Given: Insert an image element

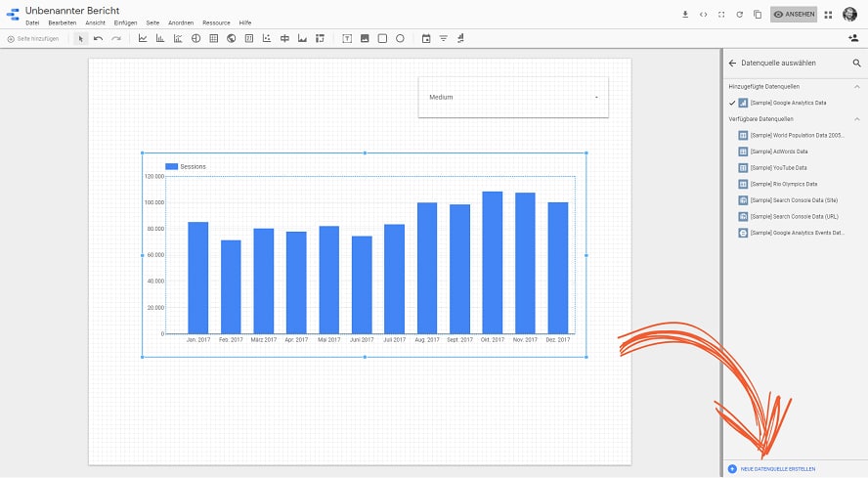Looking at the screenshot, I should point(365,39).
